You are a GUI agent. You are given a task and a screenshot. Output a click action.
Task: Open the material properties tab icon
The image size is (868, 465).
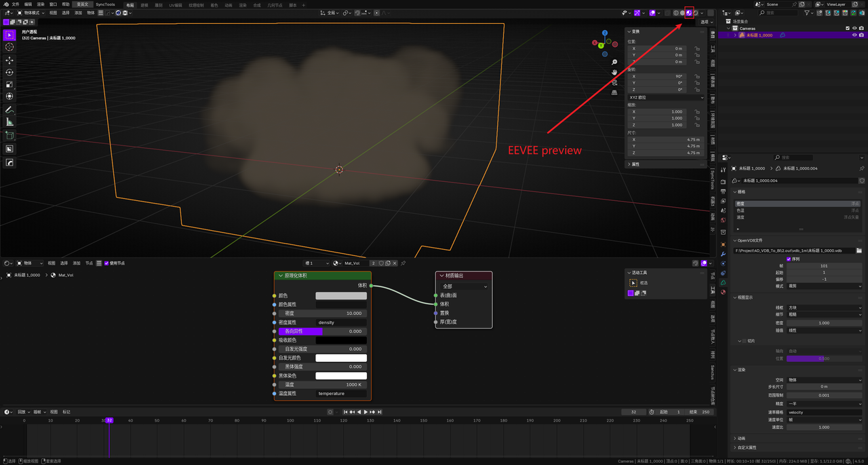724,292
